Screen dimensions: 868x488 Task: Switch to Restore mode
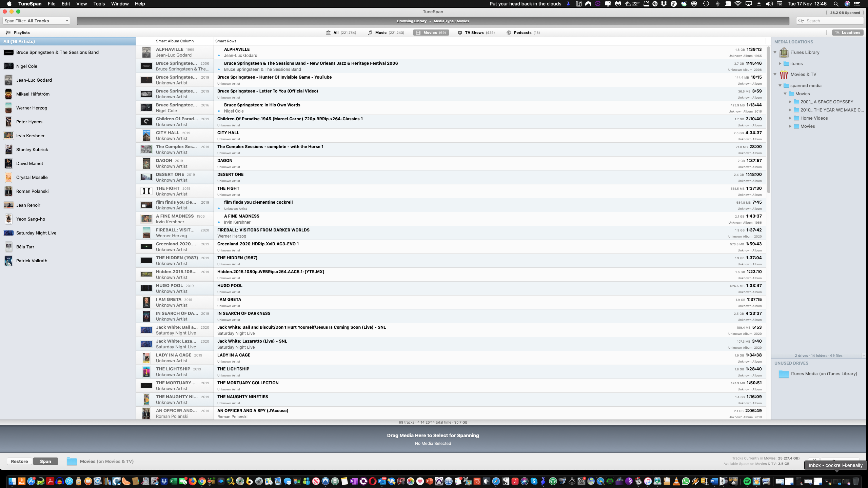[19, 461]
